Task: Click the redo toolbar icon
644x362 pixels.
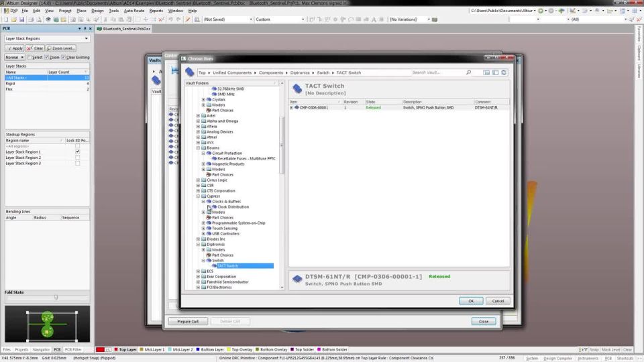Action: click(x=178, y=19)
